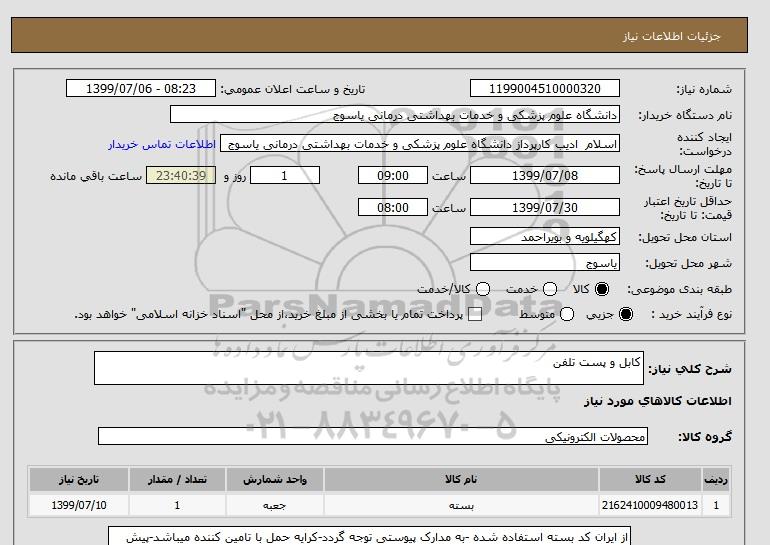Viewport: 770px width, 545px height.
Task: Click the buyer organization name field
Action: [x=395, y=115]
